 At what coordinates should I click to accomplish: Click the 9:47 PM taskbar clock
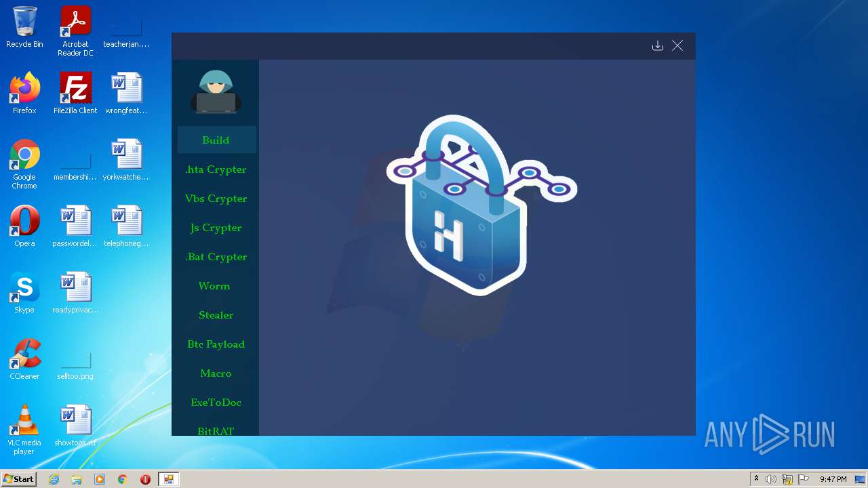click(x=833, y=479)
